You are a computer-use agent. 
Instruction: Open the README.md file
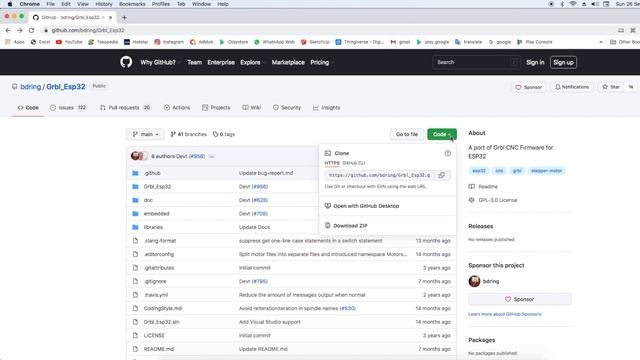click(x=159, y=349)
